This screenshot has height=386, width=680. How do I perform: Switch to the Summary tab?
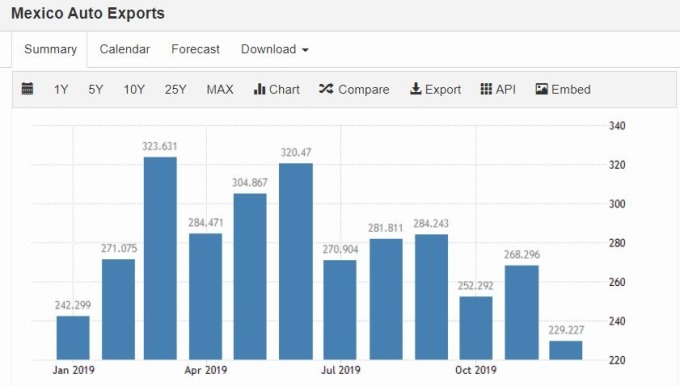(x=50, y=49)
